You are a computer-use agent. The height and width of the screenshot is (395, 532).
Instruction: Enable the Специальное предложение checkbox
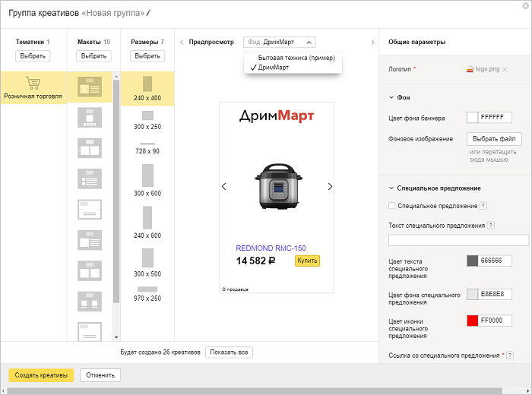(392, 205)
